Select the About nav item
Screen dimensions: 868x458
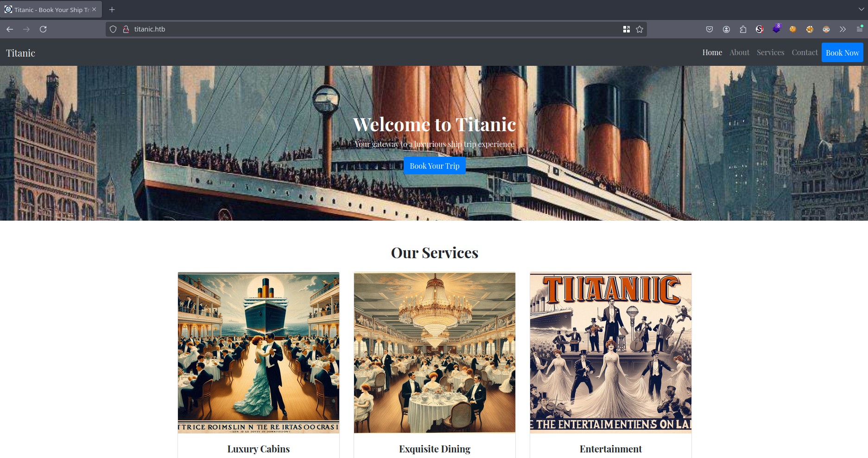[x=739, y=52]
